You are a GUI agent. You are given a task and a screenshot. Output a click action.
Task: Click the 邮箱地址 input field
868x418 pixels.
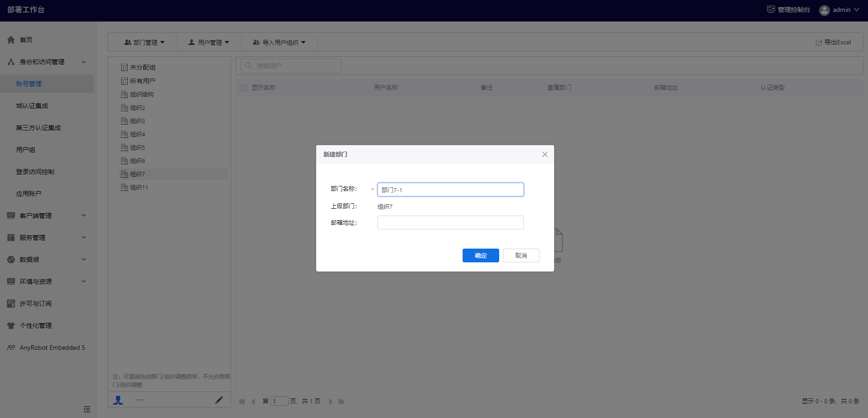point(450,223)
